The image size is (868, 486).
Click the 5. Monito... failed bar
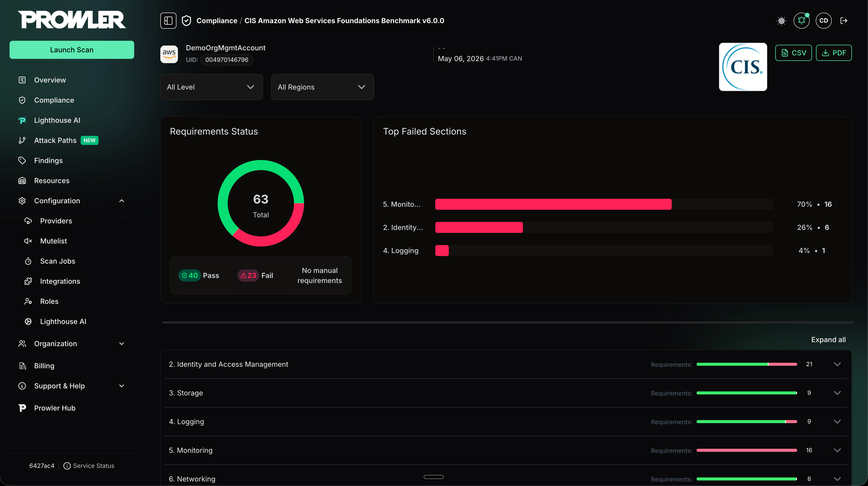point(553,204)
